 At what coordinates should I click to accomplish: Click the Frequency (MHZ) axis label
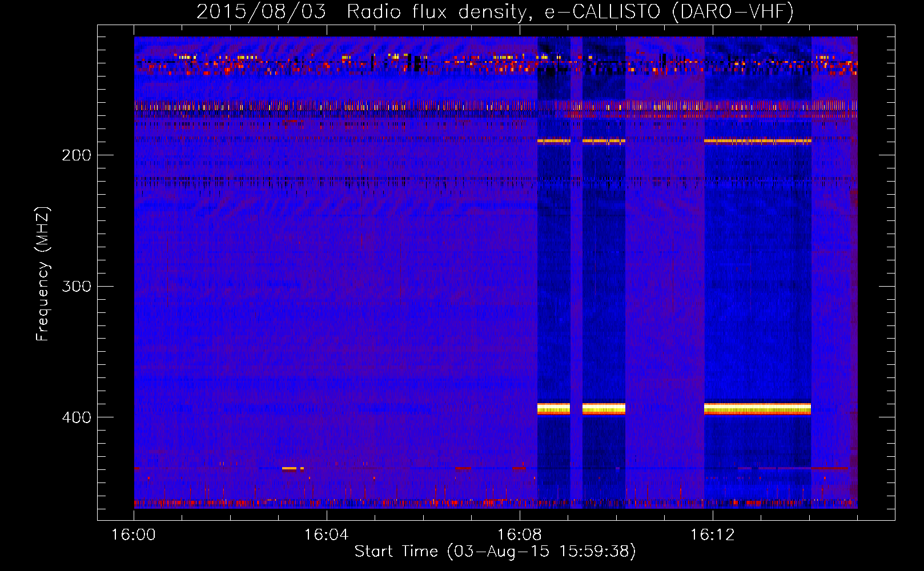pyautogui.click(x=43, y=274)
